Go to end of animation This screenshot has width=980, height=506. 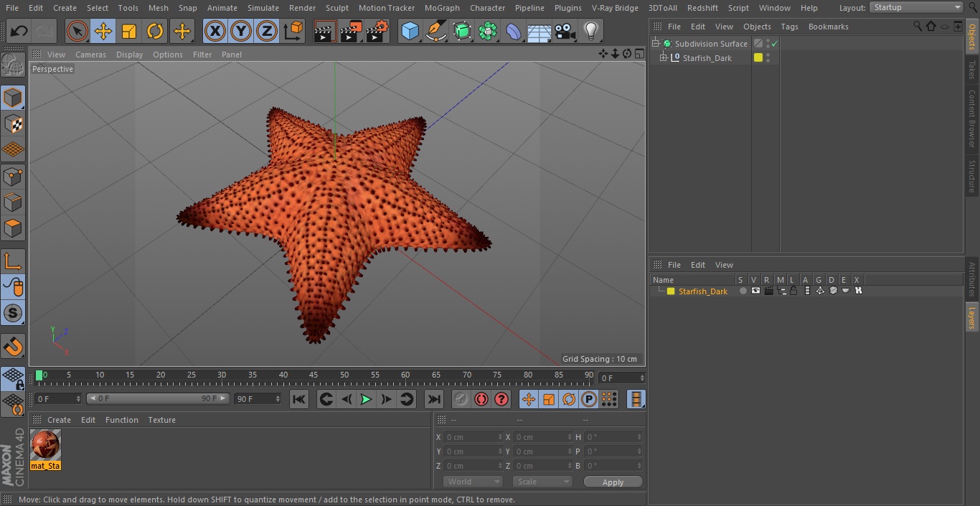coord(433,399)
